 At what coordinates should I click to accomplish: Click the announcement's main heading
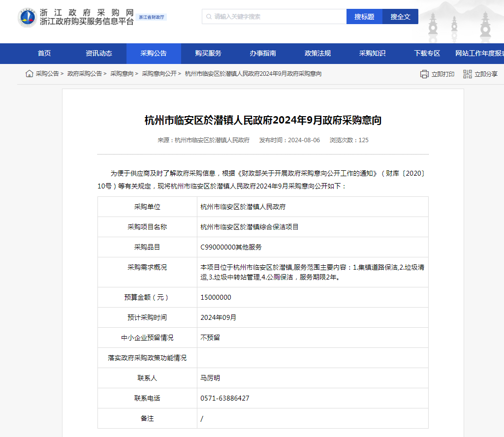click(x=263, y=120)
